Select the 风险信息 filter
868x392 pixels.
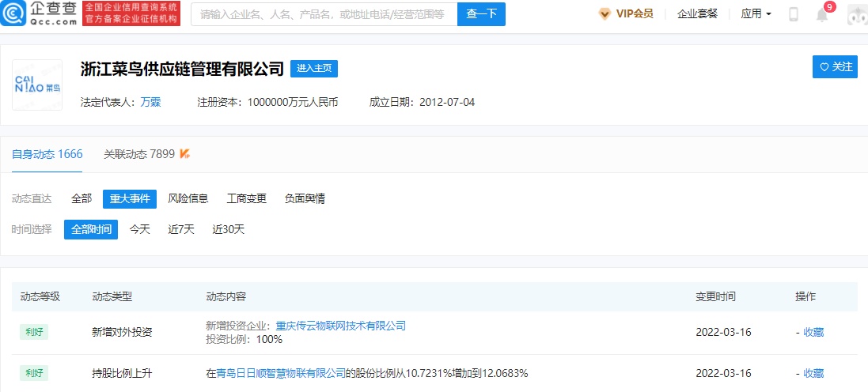click(x=188, y=199)
